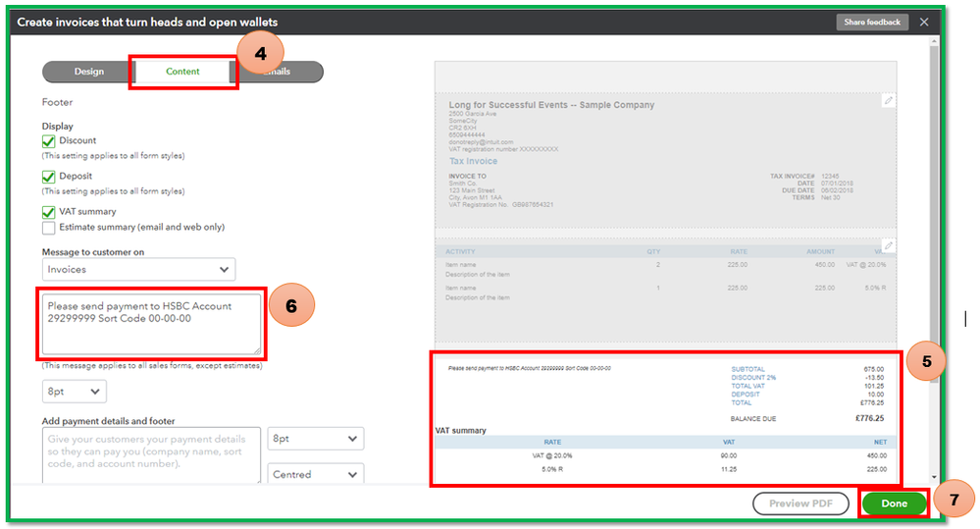
Task: Click the TOTAL VAT label in preview
Action: 748,386
